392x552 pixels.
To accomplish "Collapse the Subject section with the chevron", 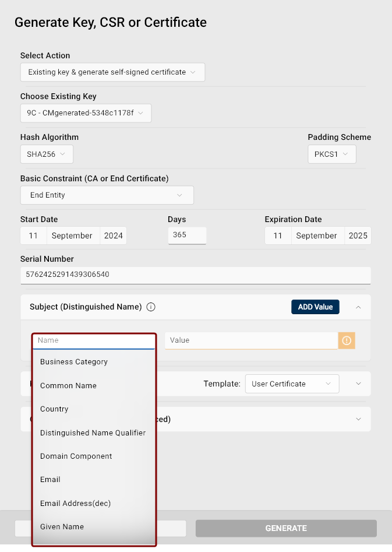I will pos(358,307).
